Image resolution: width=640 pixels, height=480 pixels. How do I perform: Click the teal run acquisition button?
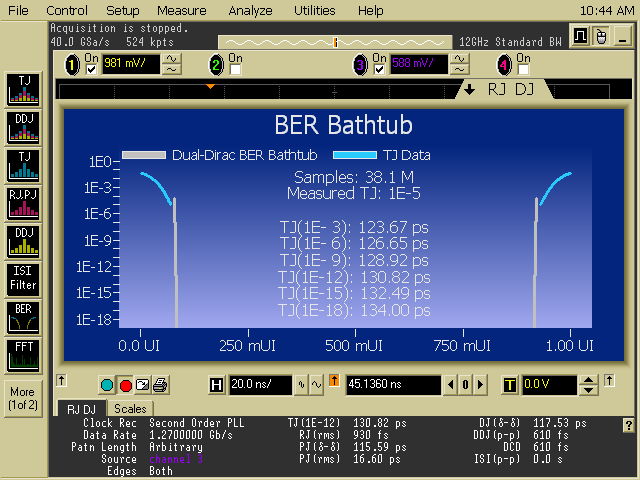[x=108, y=385]
